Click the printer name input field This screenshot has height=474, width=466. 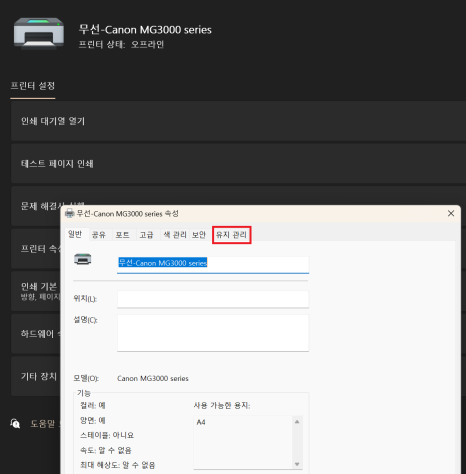213,265
